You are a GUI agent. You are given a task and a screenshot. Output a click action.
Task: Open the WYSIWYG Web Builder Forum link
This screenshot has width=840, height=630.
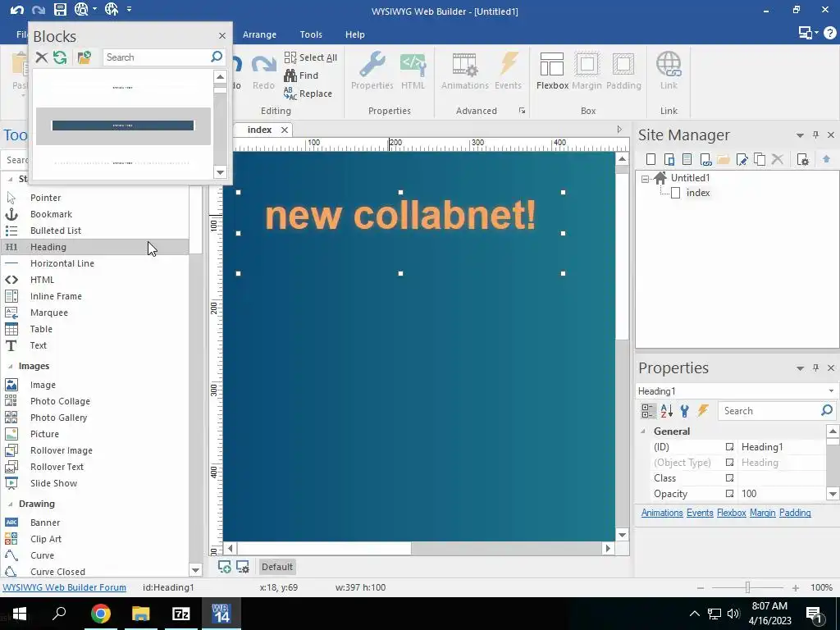click(64, 587)
